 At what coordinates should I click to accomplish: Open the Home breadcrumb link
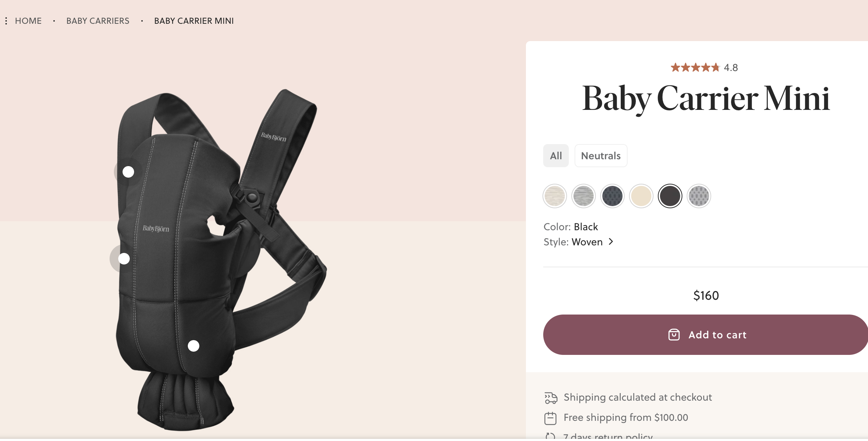point(28,21)
